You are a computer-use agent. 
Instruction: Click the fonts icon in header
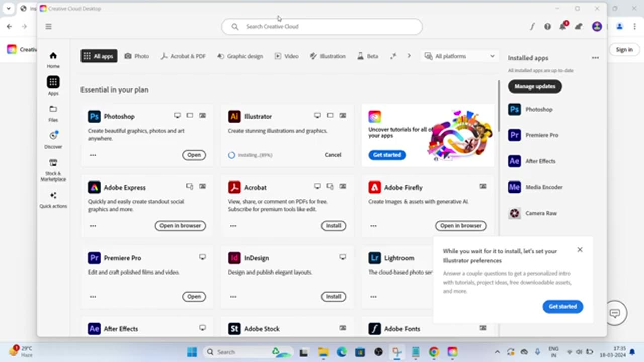point(532,26)
